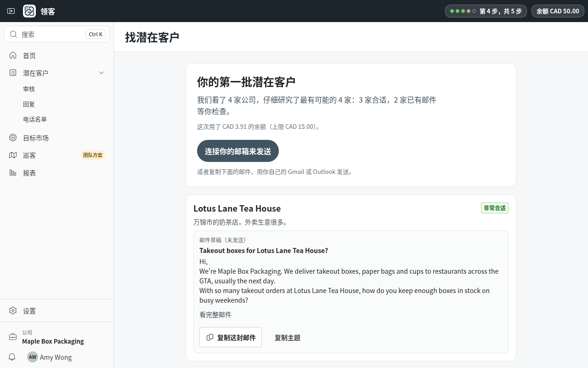This screenshot has width=588, height=368.
Task: Click the CAD 3.91 balance usage note
Action: [259, 126]
